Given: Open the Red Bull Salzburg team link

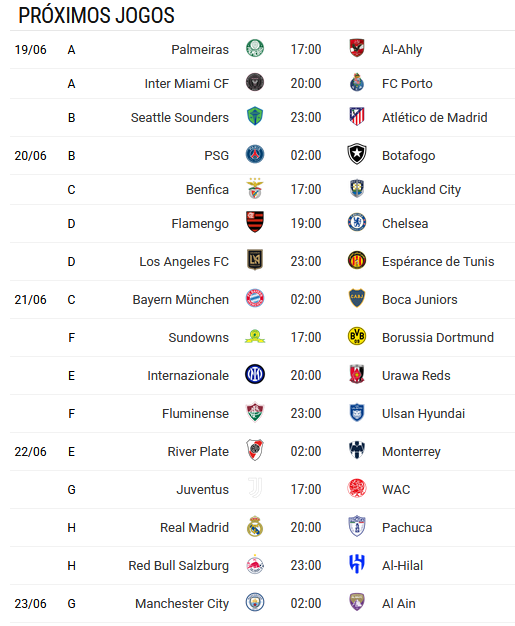Looking at the screenshot, I should coord(178,566).
